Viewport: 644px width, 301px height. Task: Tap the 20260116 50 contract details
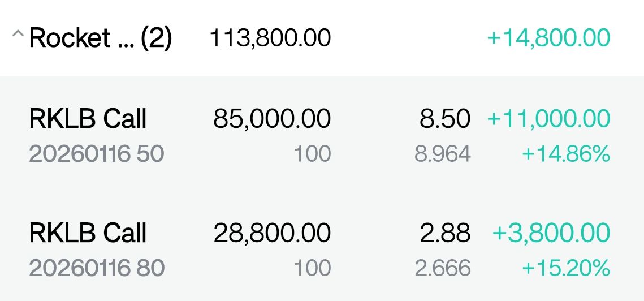tap(96, 154)
